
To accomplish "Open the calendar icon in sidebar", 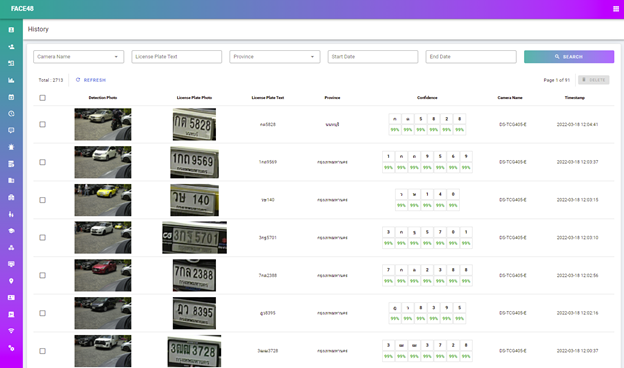I will 11,97.
